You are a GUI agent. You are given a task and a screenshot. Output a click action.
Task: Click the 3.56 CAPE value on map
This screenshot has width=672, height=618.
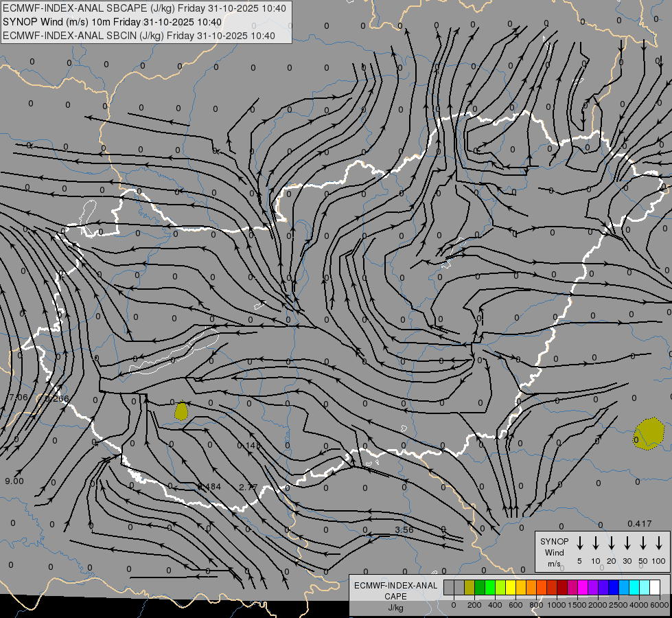pos(404,530)
